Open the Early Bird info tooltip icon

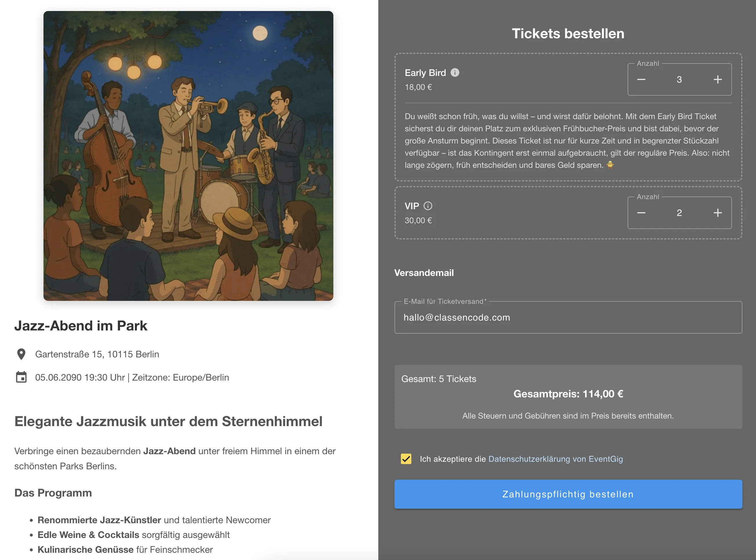(x=455, y=72)
